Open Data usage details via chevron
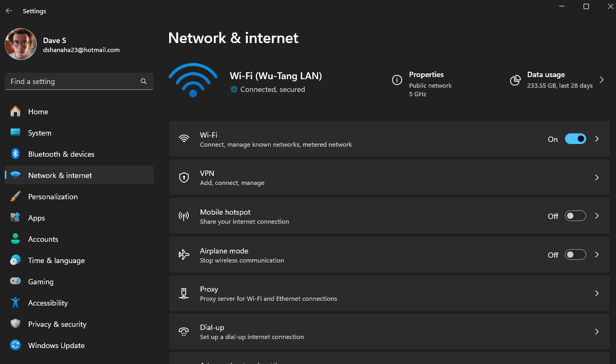 pyautogui.click(x=602, y=79)
